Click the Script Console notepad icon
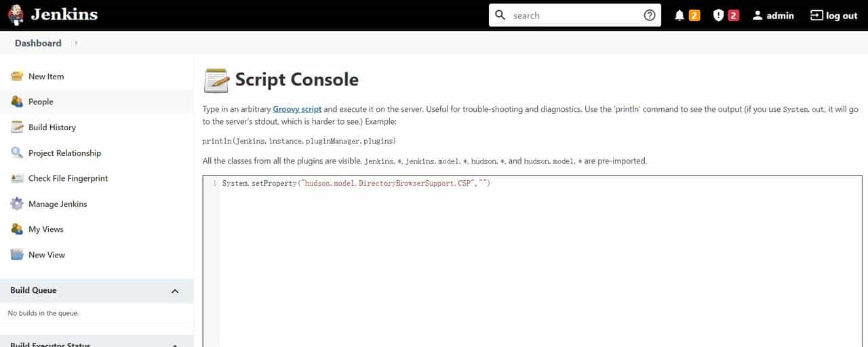 pos(216,80)
